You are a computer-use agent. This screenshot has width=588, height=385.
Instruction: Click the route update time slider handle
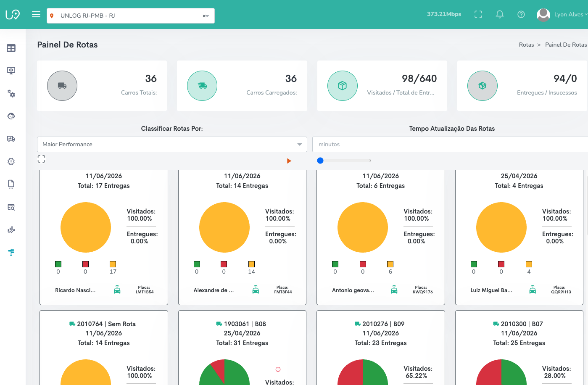(320, 161)
